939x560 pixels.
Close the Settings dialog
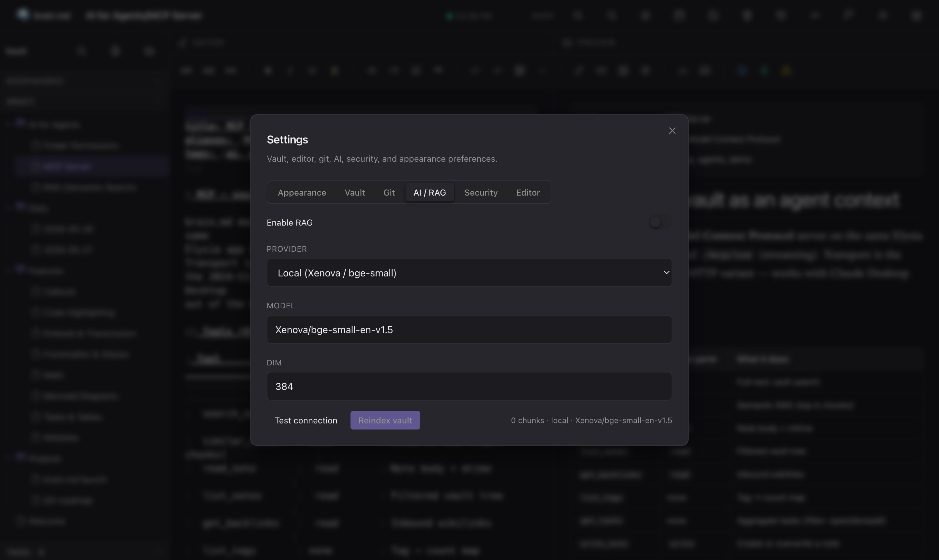[x=672, y=131]
